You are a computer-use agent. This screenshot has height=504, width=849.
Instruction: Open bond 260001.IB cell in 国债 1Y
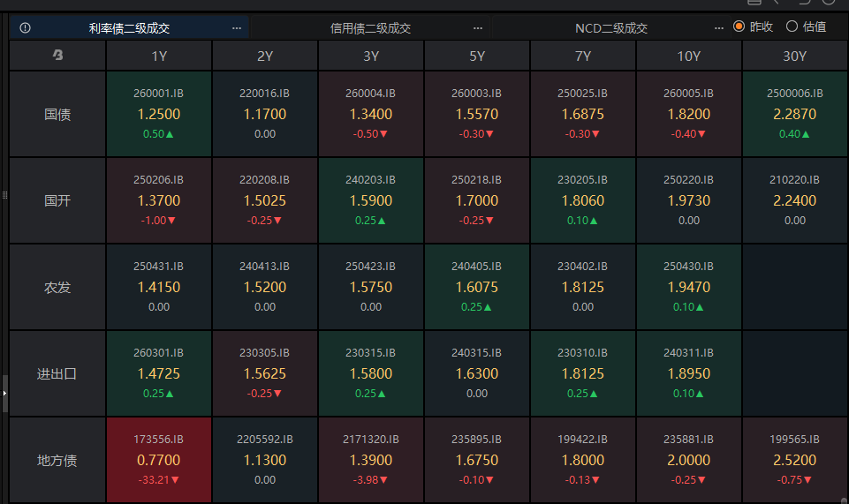coord(159,114)
